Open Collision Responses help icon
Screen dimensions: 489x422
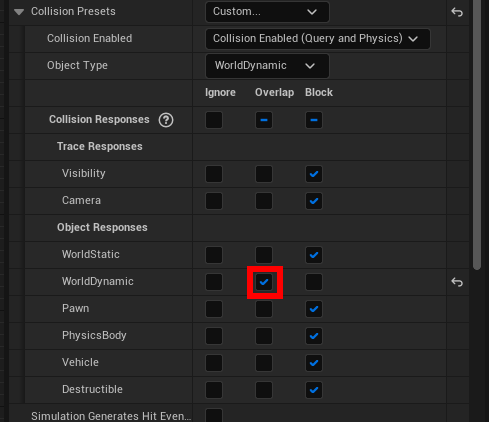pos(166,120)
